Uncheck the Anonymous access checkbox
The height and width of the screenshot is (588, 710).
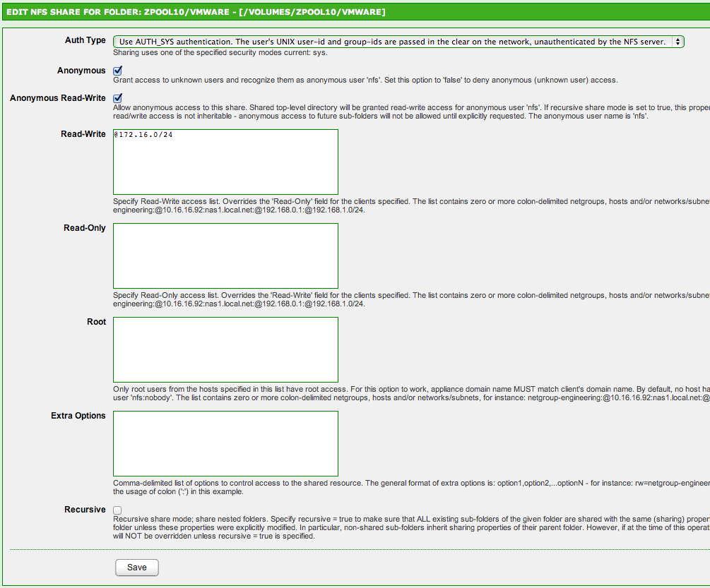pos(118,71)
